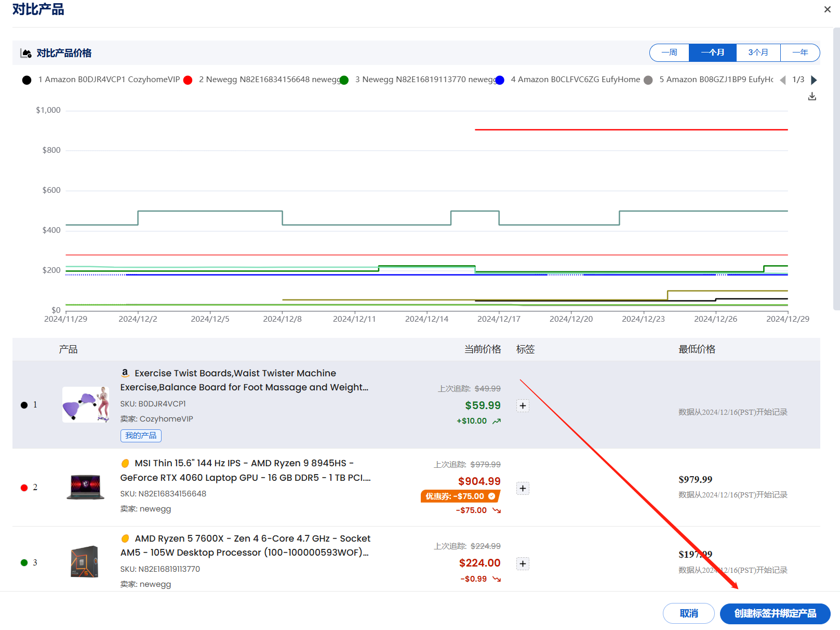Click the current price $224.00
This screenshot has width=840, height=630.
479,563
